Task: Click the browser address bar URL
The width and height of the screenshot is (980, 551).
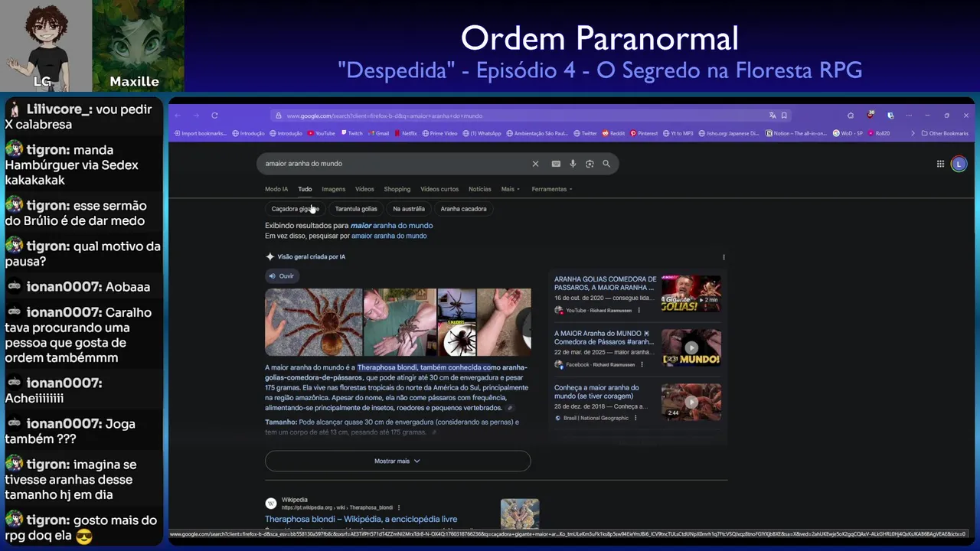Action: coord(384,116)
